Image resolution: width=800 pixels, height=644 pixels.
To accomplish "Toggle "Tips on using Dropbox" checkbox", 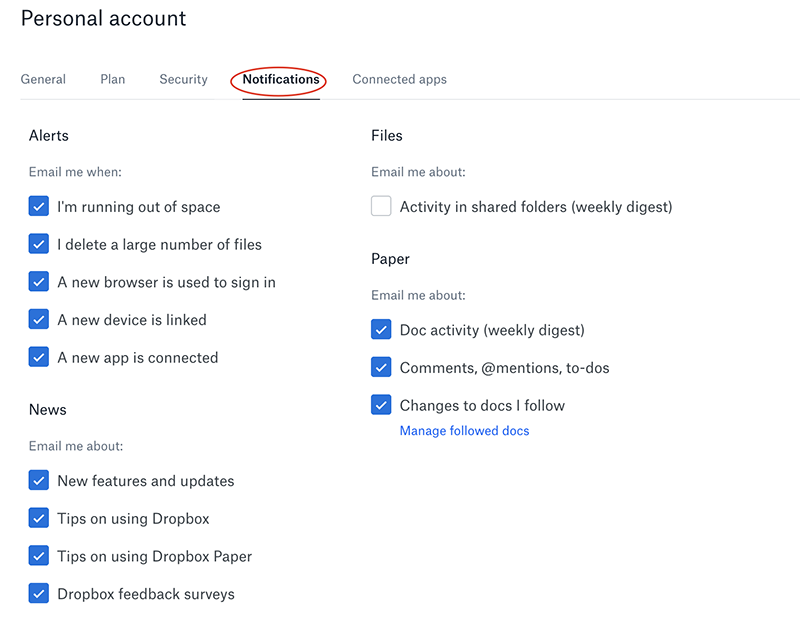I will tap(39, 518).
